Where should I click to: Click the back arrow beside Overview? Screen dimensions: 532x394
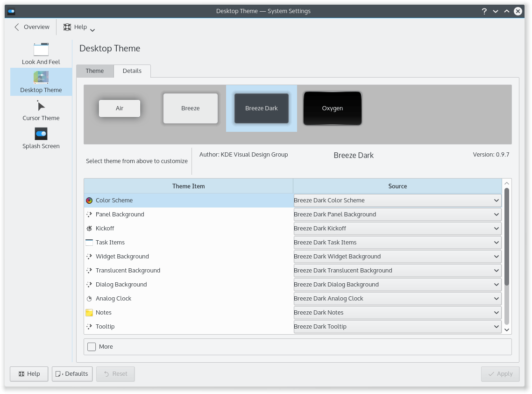[17, 27]
